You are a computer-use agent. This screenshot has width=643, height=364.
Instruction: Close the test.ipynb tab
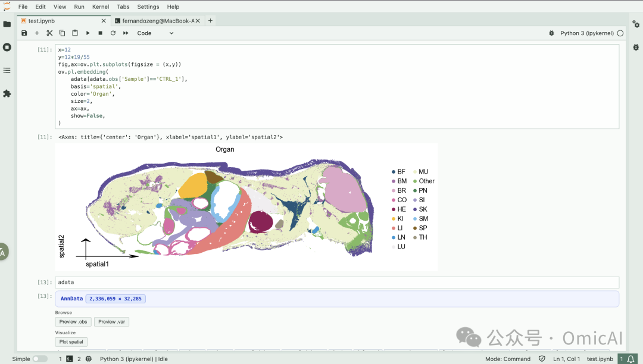[x=104, y=21]
